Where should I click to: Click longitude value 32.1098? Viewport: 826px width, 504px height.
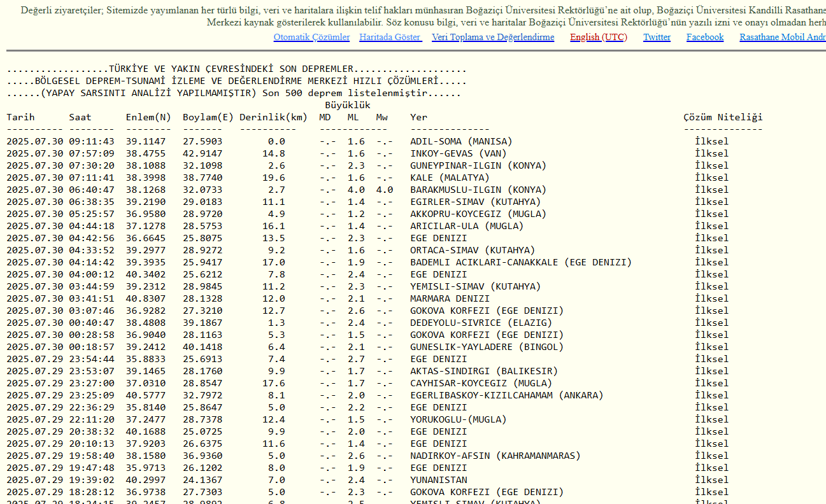tap(203, 165)
